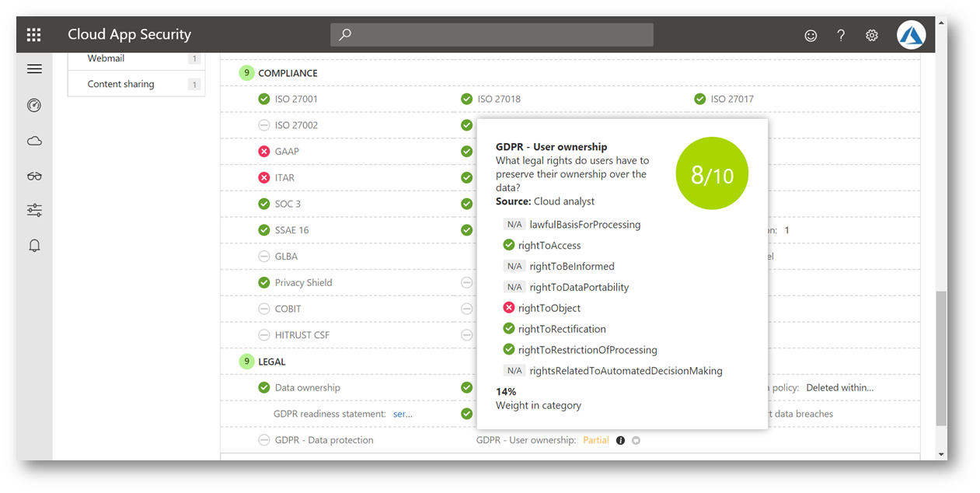Screen dimensions: 980x493
Task: Click the green check beside rightToRectification
Action: 509,329
